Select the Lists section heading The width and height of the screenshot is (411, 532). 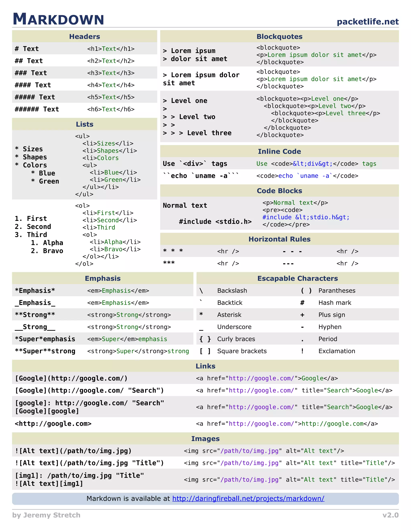click(x=84, y=124)
